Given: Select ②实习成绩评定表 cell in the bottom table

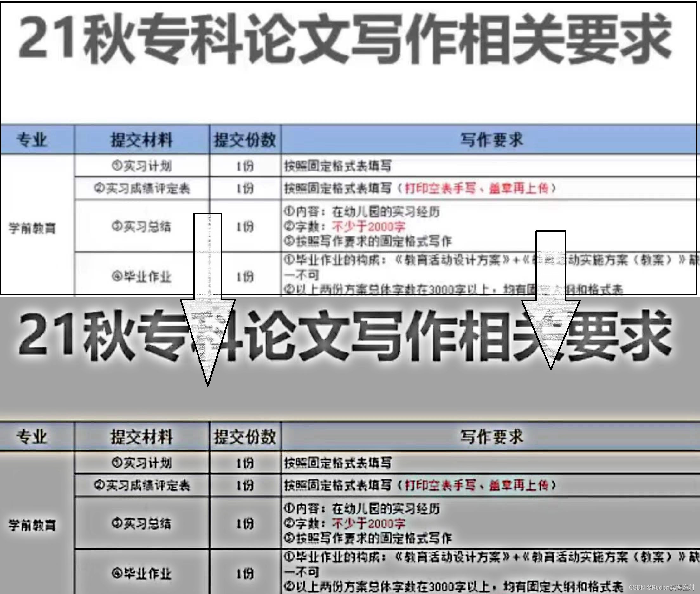Looking at the screenshot, I should [x=141, y=485].
